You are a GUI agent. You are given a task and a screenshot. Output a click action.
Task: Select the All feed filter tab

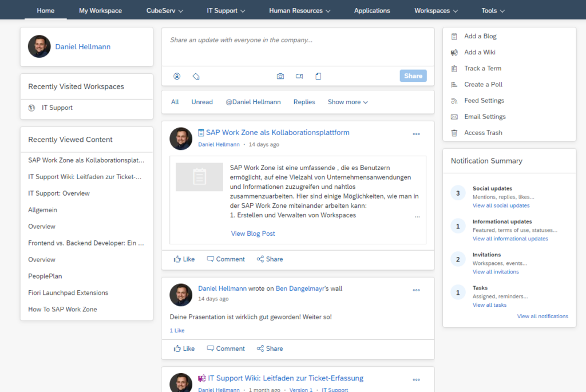point(175,102)
